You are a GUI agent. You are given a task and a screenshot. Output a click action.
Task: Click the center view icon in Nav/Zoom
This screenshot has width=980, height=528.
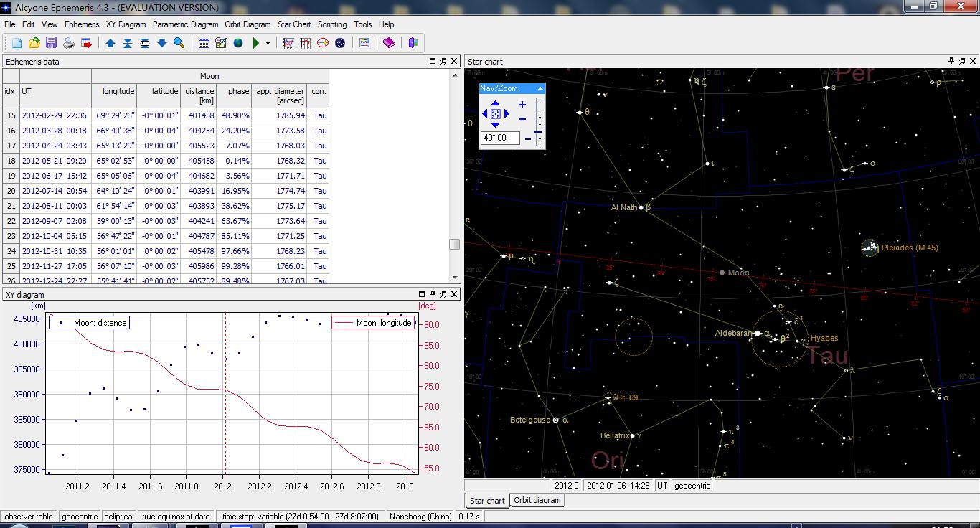(495, 113)
